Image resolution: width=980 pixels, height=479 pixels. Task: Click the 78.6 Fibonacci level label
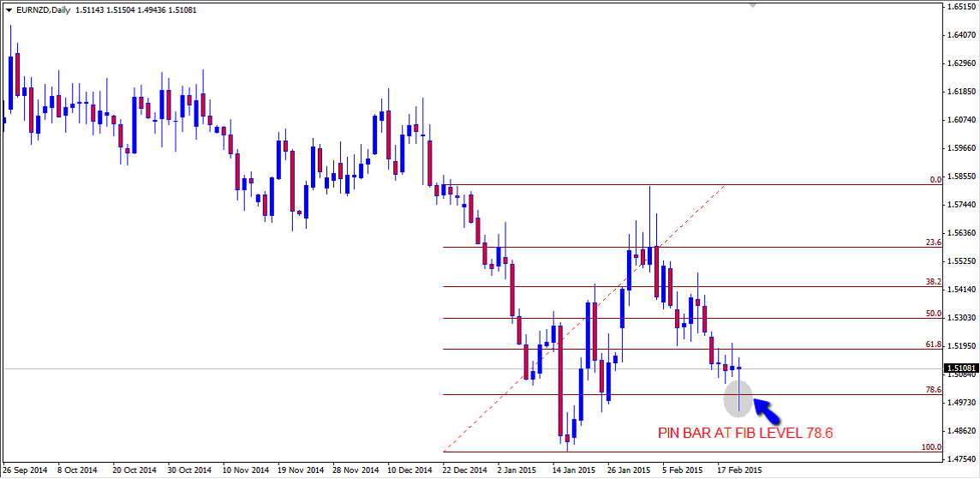pos(934,389)
